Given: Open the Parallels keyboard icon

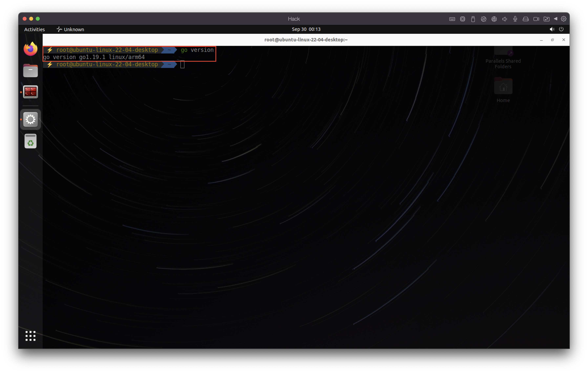Looking at the screenshot, I should coord(452,19).
